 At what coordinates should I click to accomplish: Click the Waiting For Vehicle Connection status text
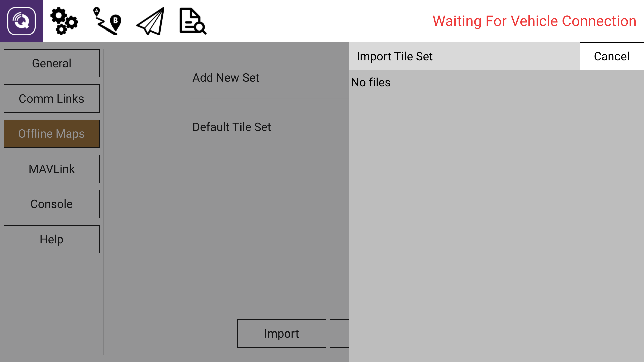click(x=534, y=21)
